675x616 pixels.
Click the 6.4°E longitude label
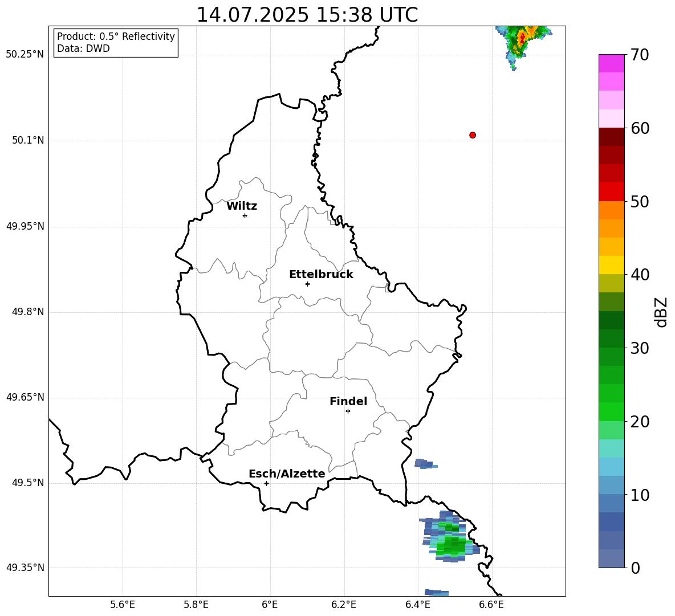click(x=417, y=605)
